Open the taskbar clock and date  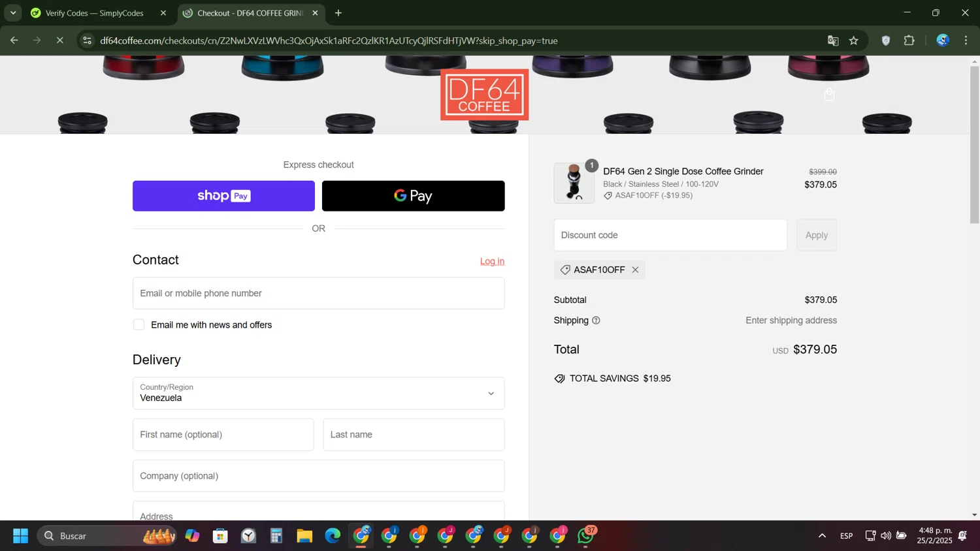tap(935, 535)
